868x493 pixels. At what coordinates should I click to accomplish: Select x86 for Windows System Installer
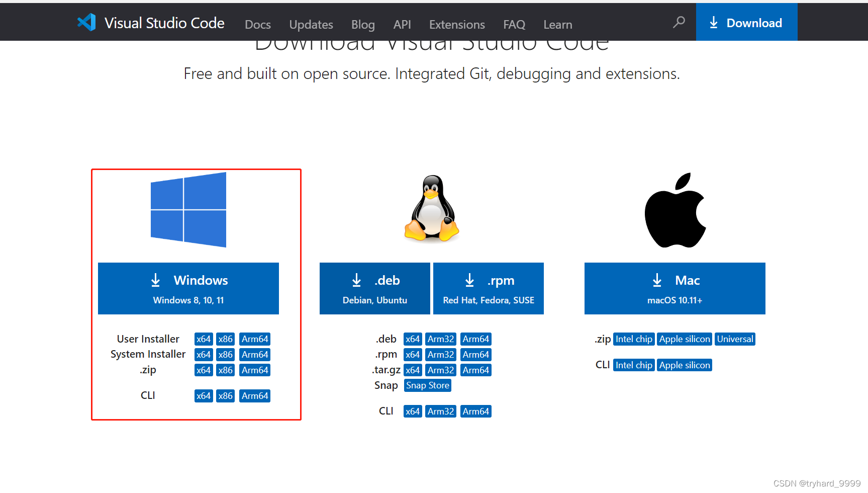[226, 355]
